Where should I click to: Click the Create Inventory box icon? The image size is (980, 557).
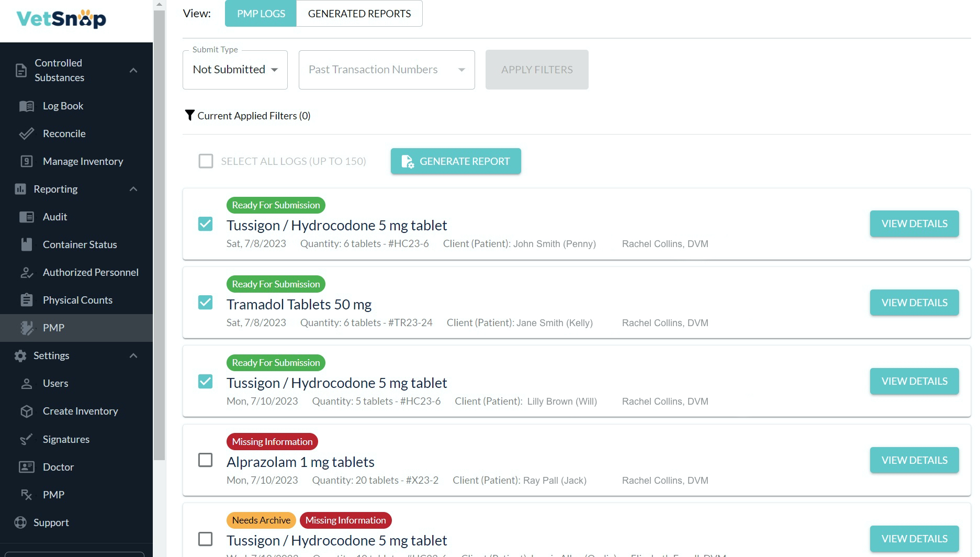click(27, 411)
